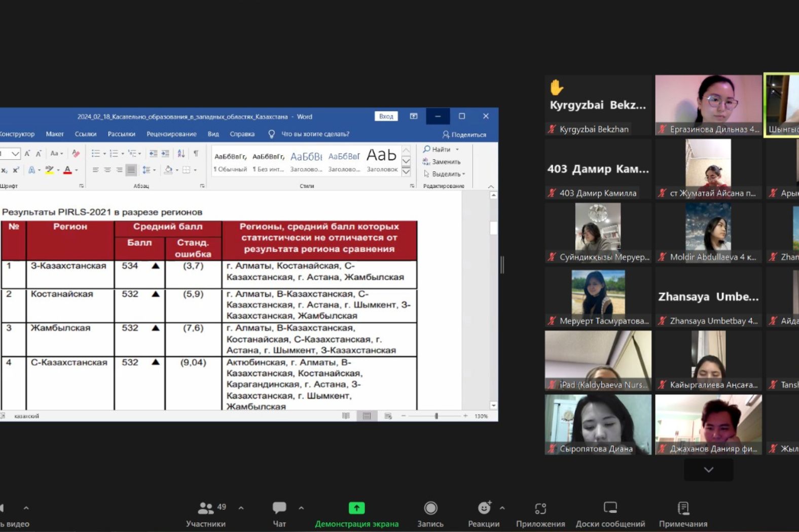Viewport: 799px width, 532px height.
Task: Toggle paragraph marks display (¶)
Action: [196, 154]
